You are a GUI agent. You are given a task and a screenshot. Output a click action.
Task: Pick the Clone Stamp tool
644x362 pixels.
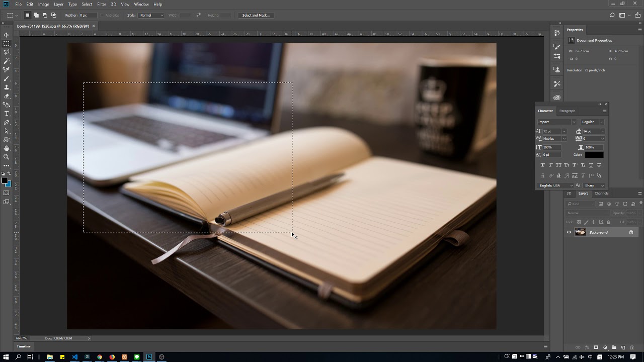click(7, 87)
